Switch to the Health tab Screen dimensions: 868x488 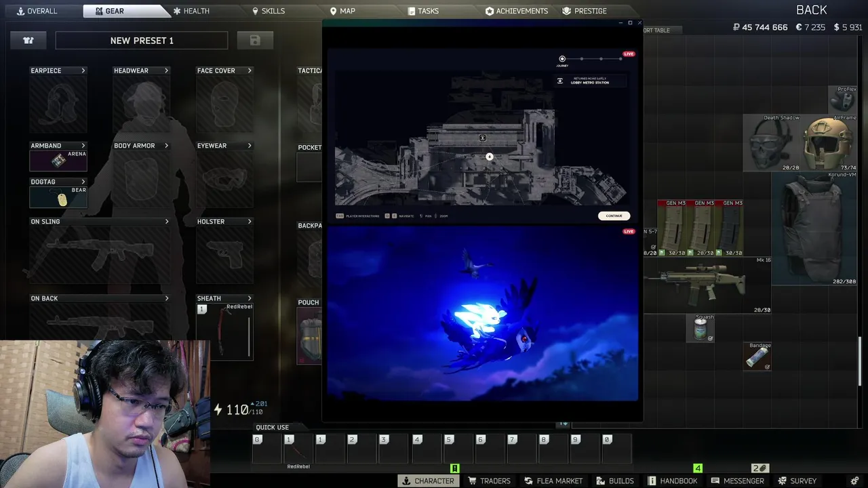(191, 11)
